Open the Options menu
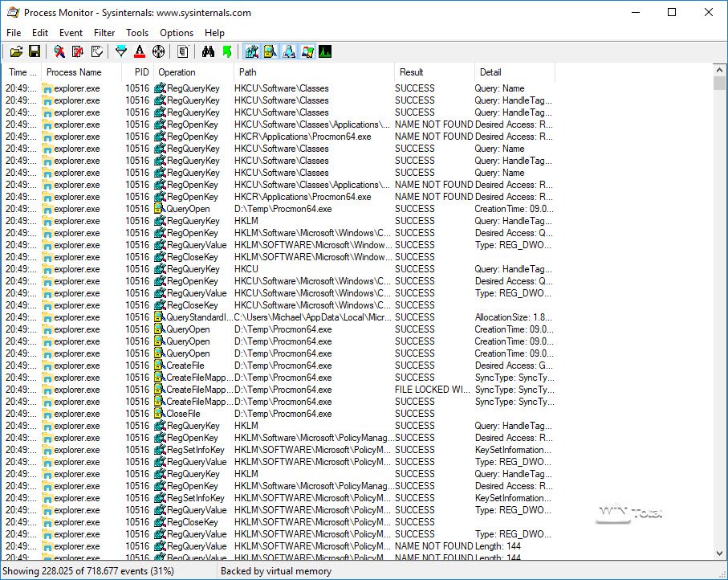This screenshot has height=580, width=728. click(x=177, y=33)
